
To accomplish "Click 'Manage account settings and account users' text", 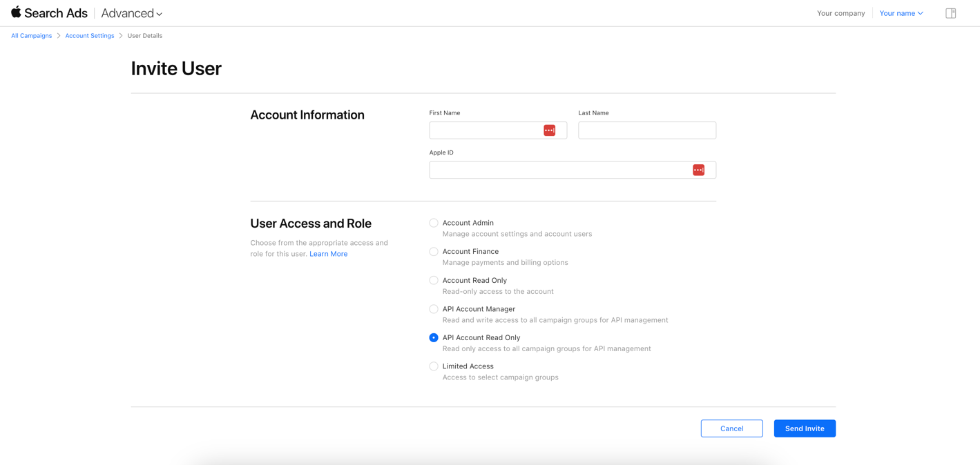I will click(517, 234).
